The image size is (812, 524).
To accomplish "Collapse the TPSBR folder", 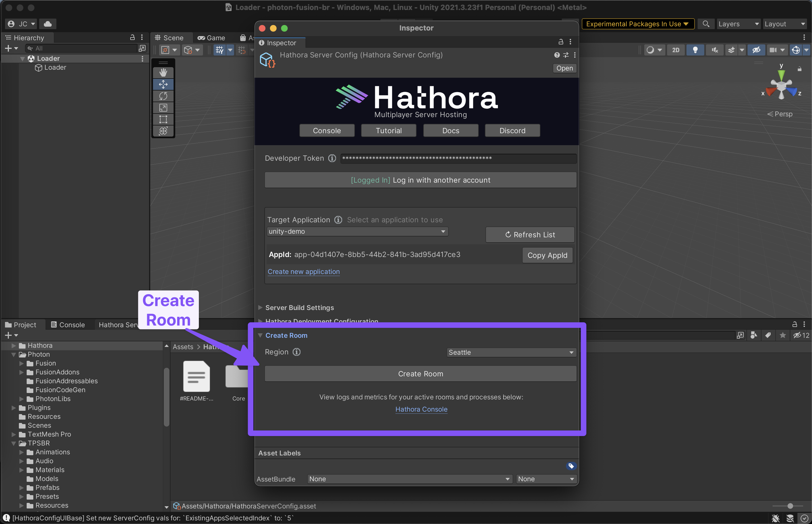I will (x=14, y=443).
